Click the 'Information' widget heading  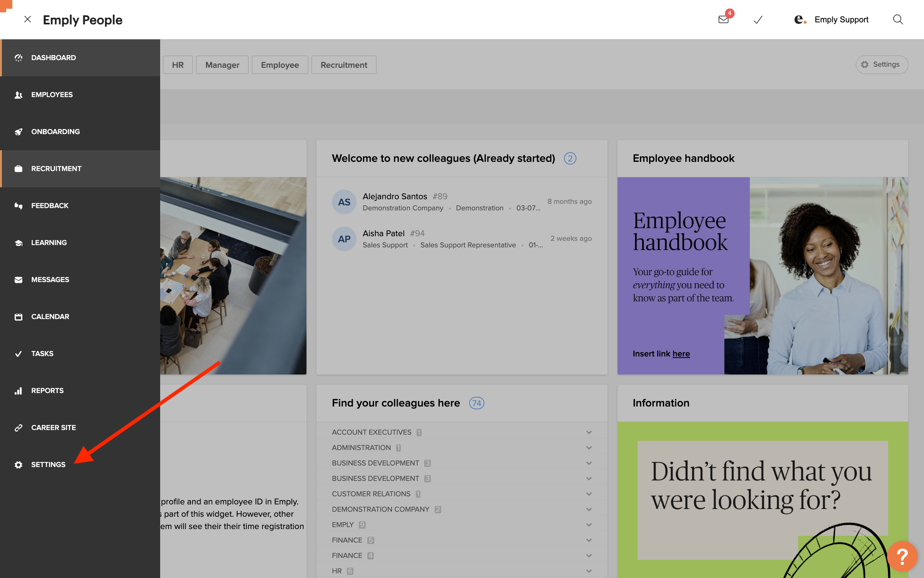661,403
